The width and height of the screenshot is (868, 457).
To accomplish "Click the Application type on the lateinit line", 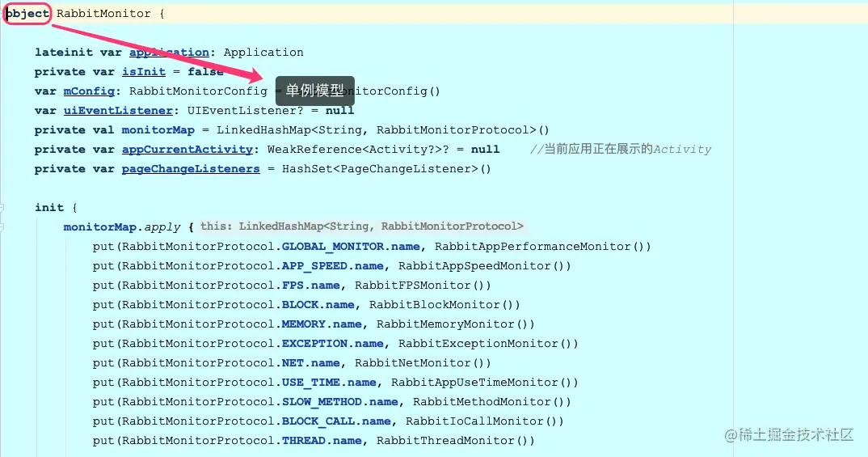I will (x=263, y=52).
